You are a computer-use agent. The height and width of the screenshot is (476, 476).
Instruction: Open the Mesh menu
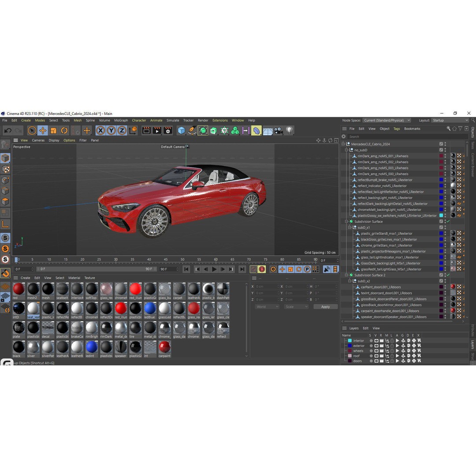pos(78,120)
